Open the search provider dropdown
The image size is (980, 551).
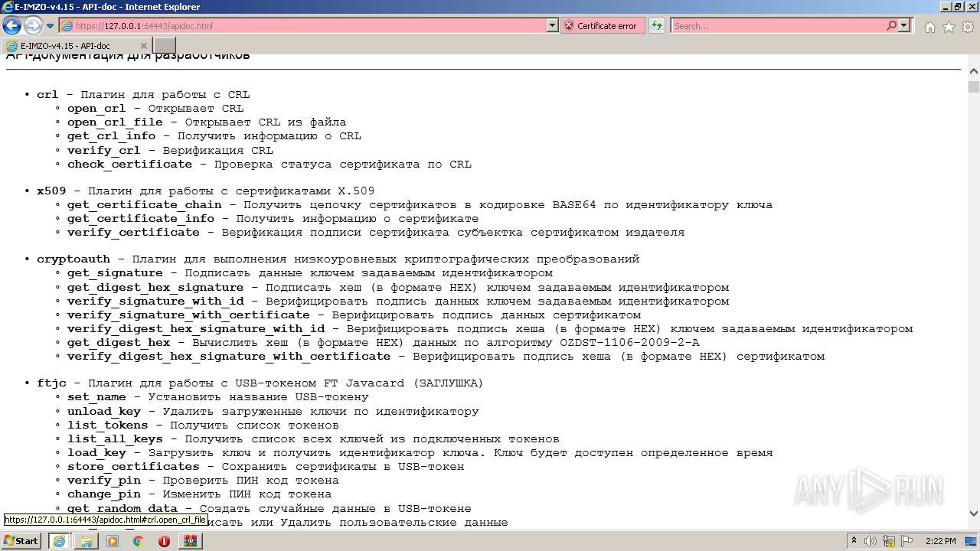[x=904, y=26]
